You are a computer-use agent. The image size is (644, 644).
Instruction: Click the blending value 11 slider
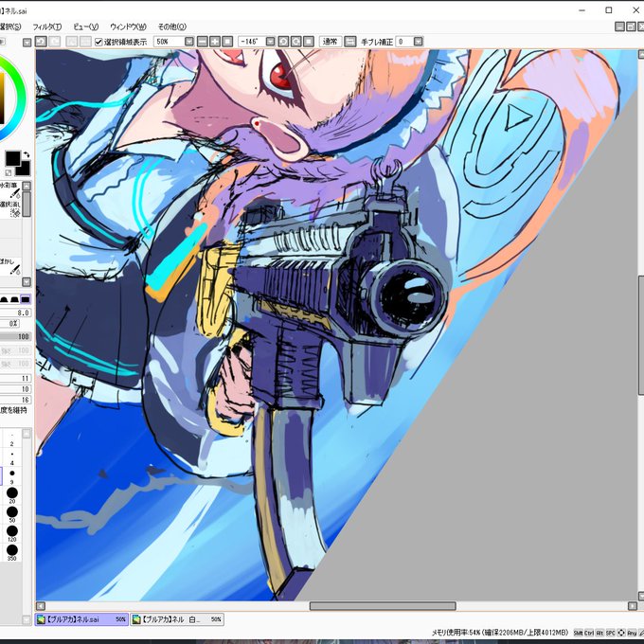[15, 378]
